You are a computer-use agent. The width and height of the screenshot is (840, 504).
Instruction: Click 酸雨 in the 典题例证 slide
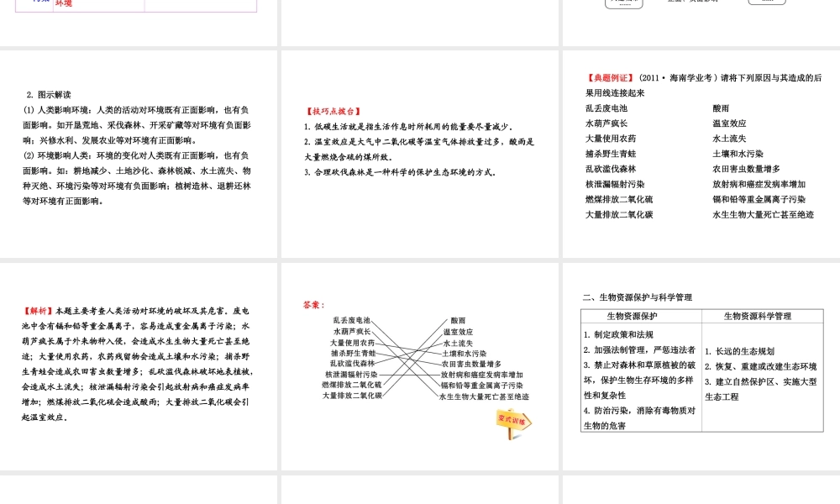[x=721, y=108]
